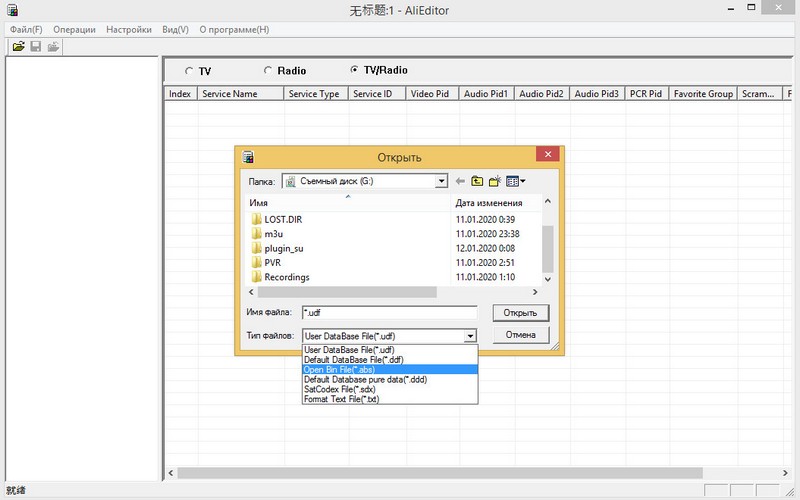The height and width of the screenshot is (500, 800).
Task: Click file list horizontal scrollbar thumb
Action: click(x=347, y=292)
